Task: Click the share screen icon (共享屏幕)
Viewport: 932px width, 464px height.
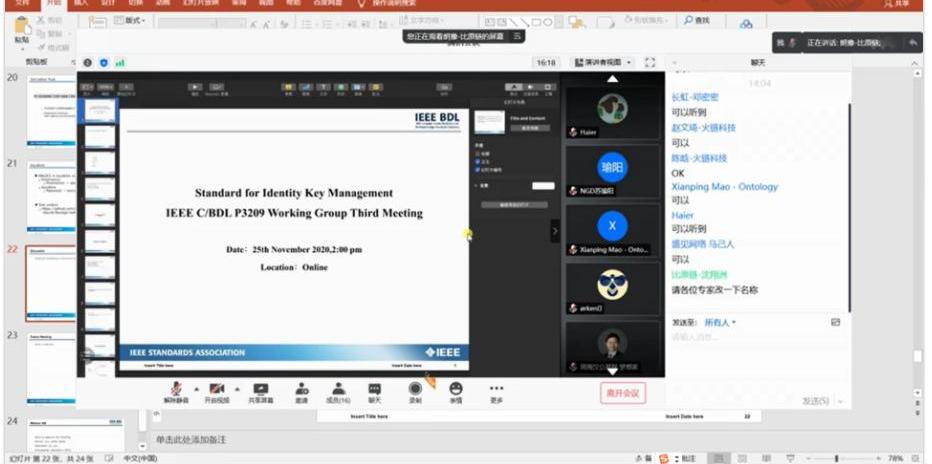Action: tap(261, 388)
